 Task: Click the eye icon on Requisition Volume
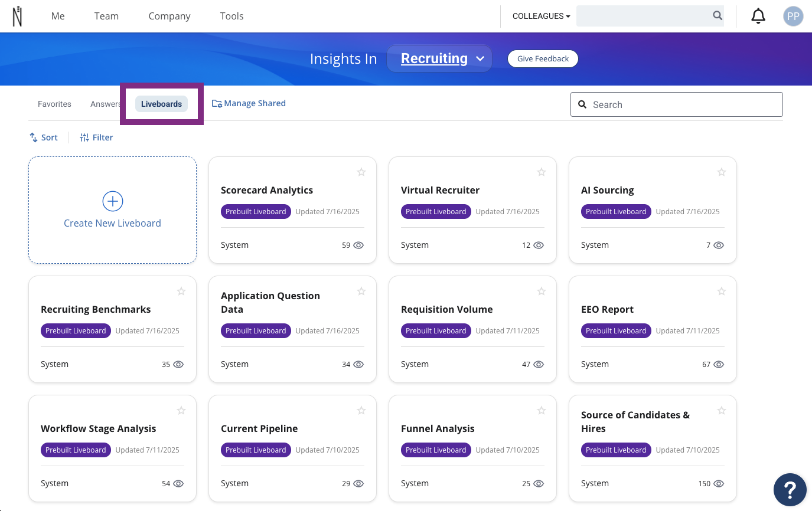point(539,365)
